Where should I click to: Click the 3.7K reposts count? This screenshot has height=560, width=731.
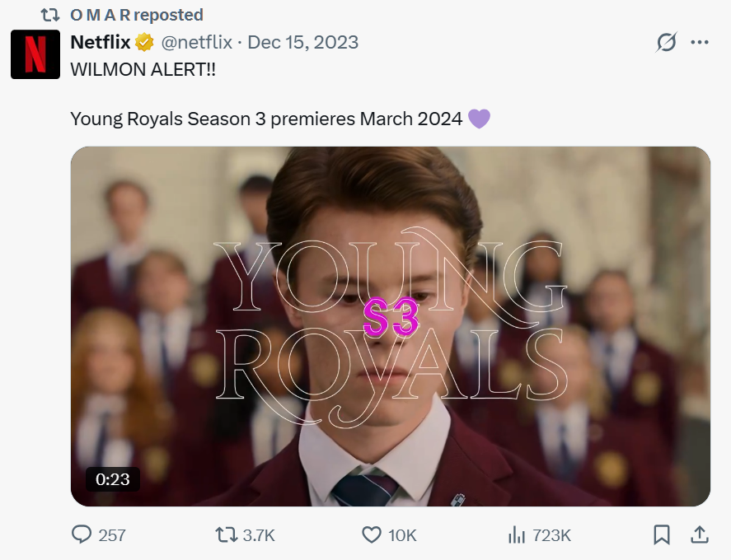pyautogui.click(x=259, y=535)
